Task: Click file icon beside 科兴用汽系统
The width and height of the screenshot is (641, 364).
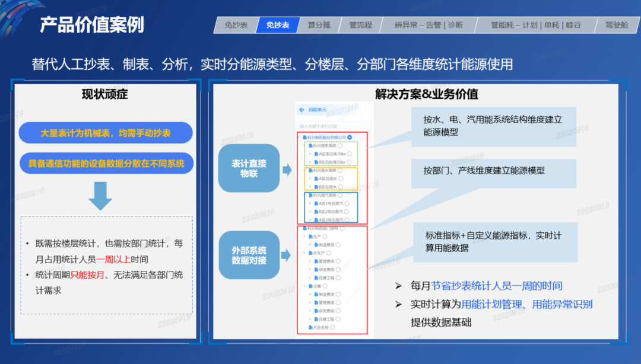Action: pyautogui.click(x=310, y=195)
